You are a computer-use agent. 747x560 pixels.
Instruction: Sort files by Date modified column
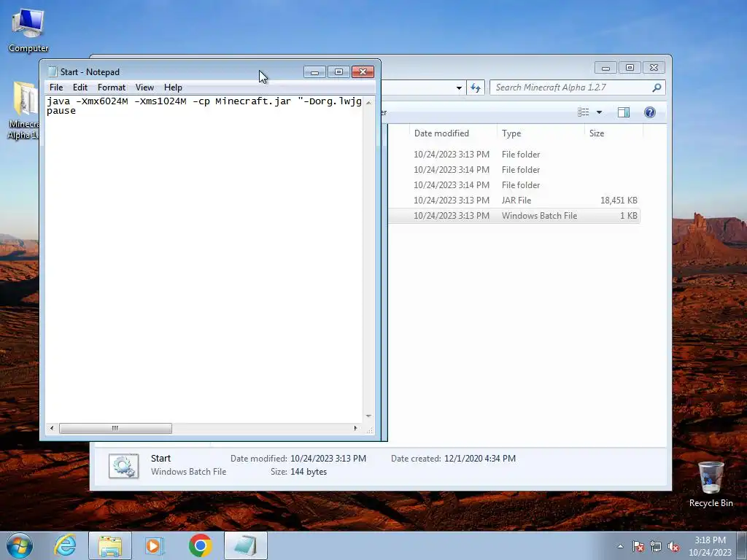pos(441,133)
